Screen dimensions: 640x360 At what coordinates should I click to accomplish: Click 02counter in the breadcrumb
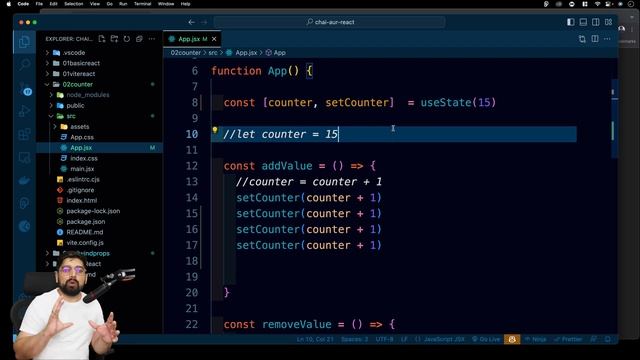point(186,53)
